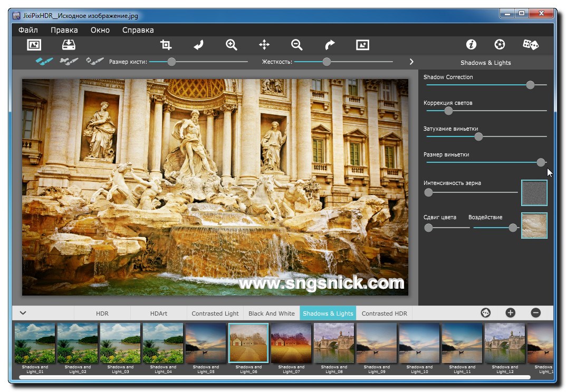Select preset Shadows and Light_02
Screen dimensions: 566x392
pyautogui.click(x=78, y=343)
